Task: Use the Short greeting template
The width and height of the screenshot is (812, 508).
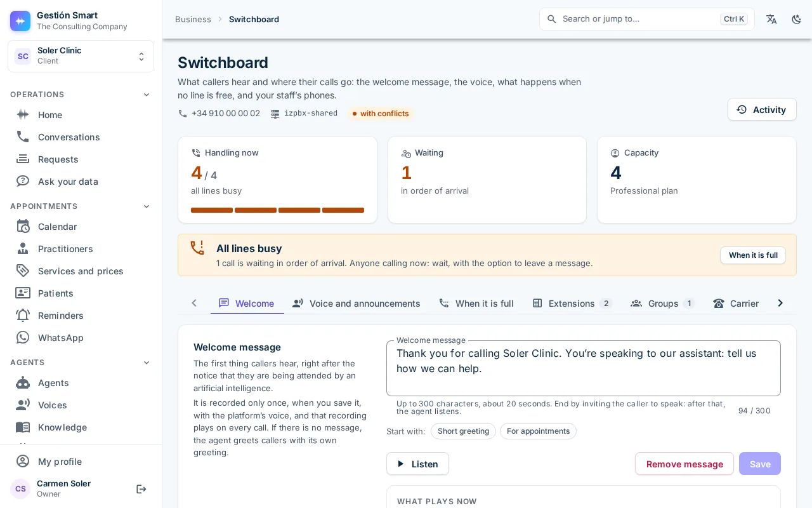Action: (x=463, y=431)
